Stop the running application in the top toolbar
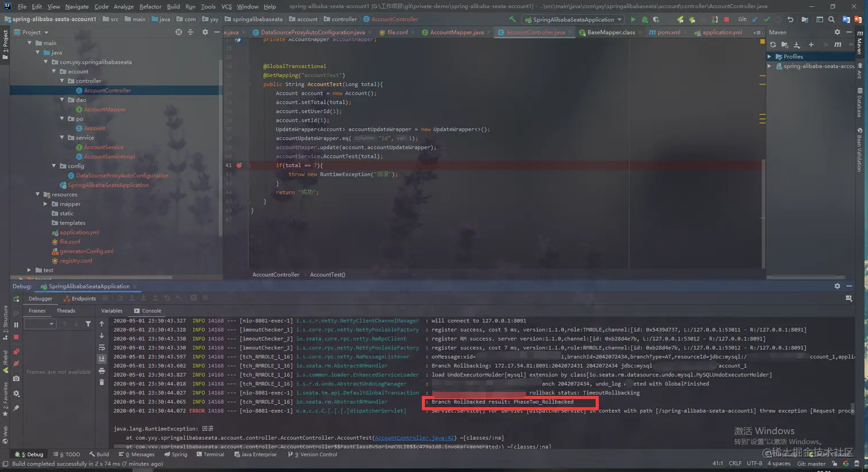868x472 pixels. tap(726, 20)
